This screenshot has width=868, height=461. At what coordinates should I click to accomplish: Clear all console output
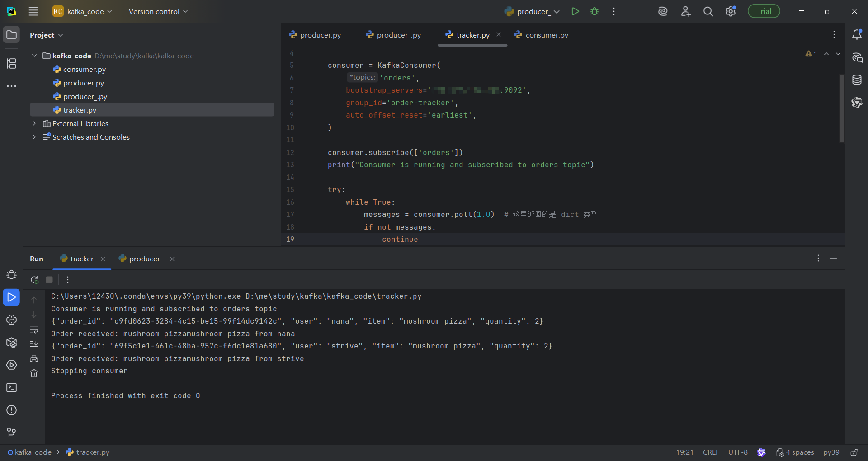pyautogui.click(x=34, y=373)
